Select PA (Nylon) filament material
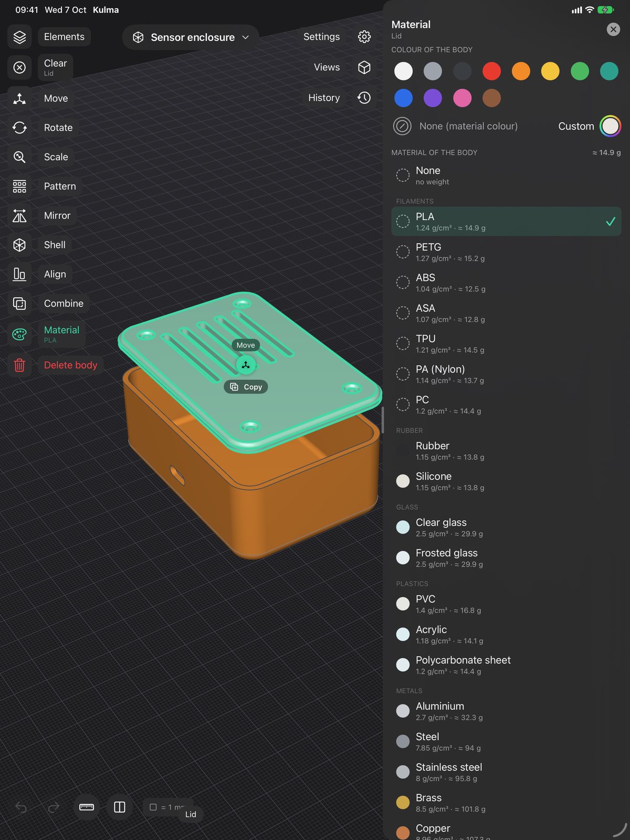This screenshot has width=630, height=840. (506, 374)
